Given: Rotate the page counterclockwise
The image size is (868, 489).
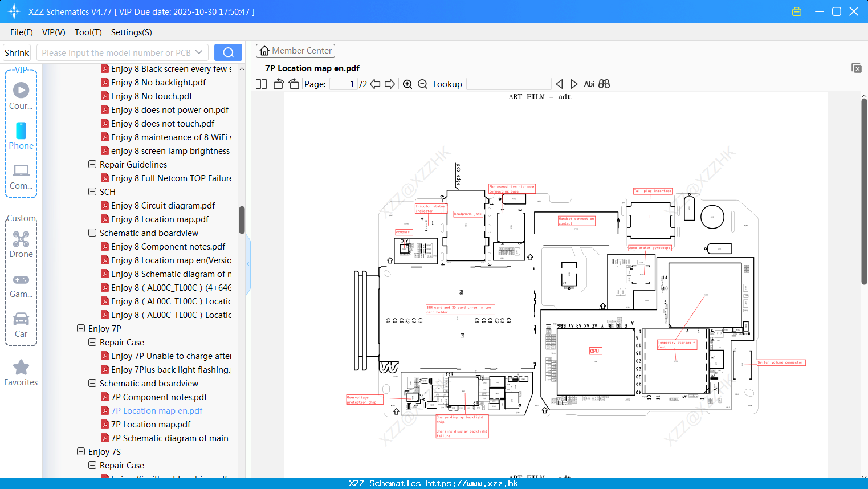Looking at the screenshot, I should [278, 84].
